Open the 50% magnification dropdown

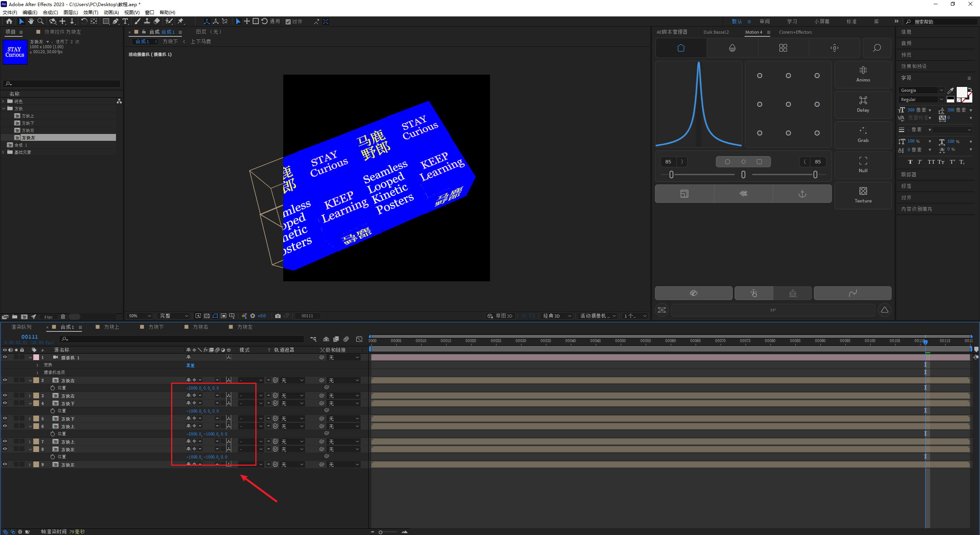(x=140, y=316)
